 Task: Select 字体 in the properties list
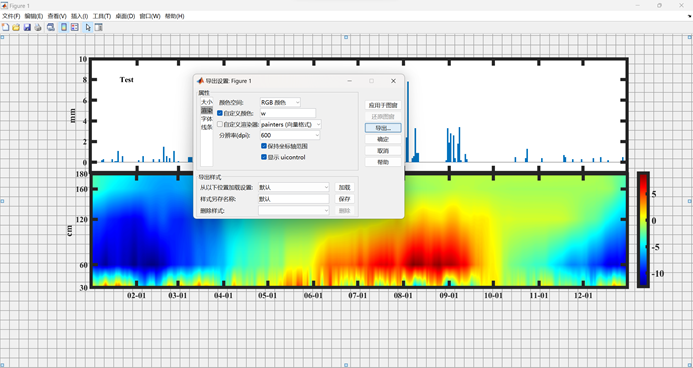point(206,119)
